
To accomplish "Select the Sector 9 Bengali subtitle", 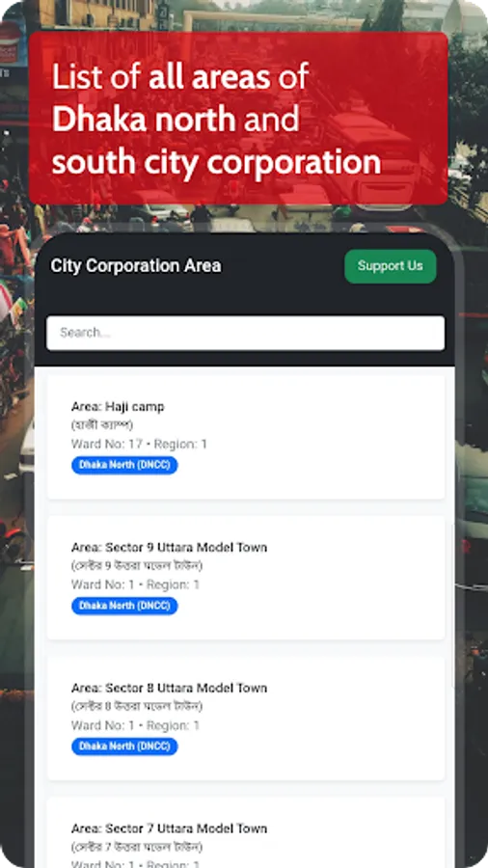I will (137, 566).
